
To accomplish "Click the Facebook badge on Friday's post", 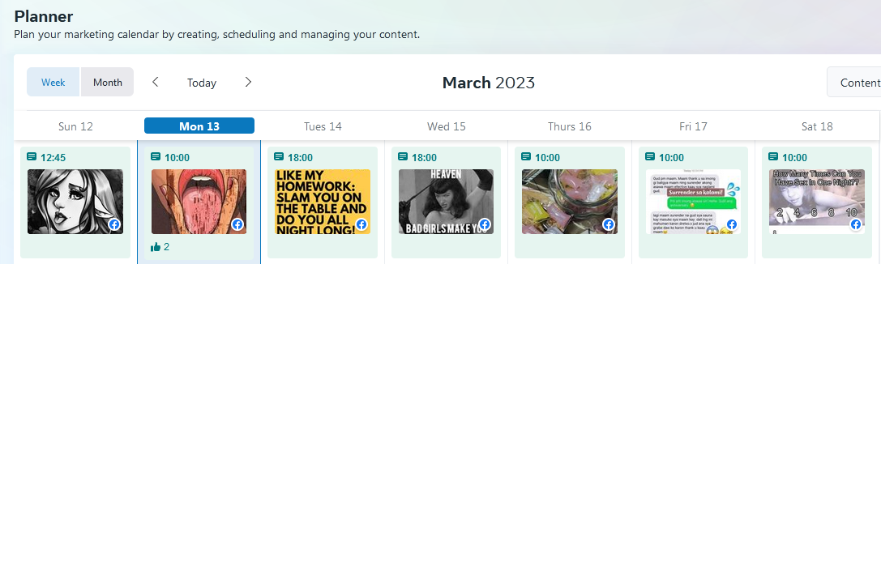I will [x=732, y=224].
